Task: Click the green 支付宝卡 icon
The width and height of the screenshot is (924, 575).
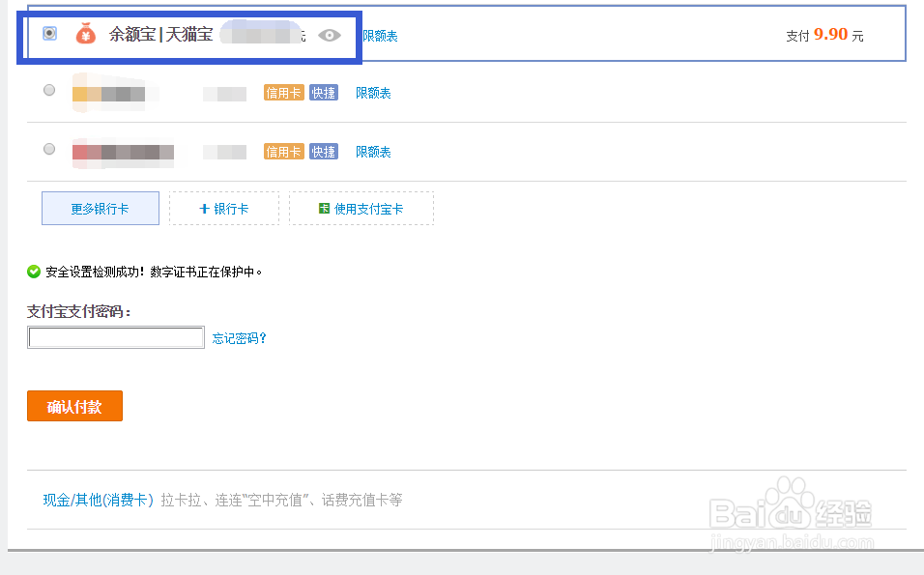Action: click(x=324, y=208)
